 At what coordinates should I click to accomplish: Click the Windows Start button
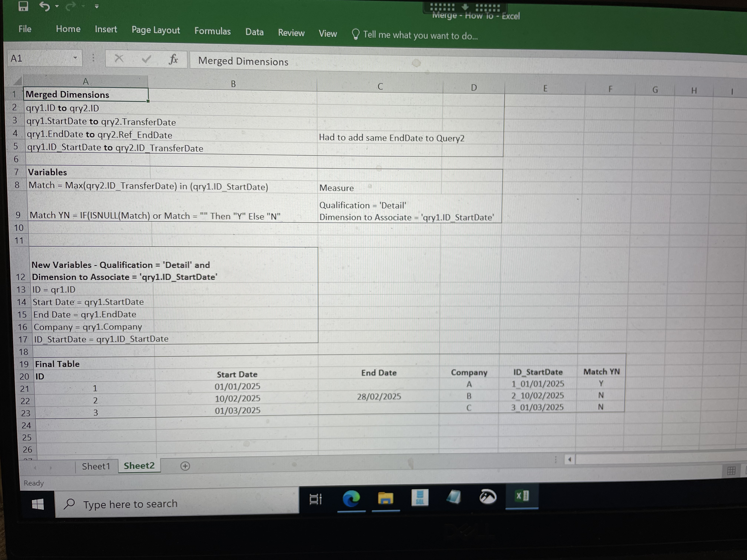coord(37,504)
